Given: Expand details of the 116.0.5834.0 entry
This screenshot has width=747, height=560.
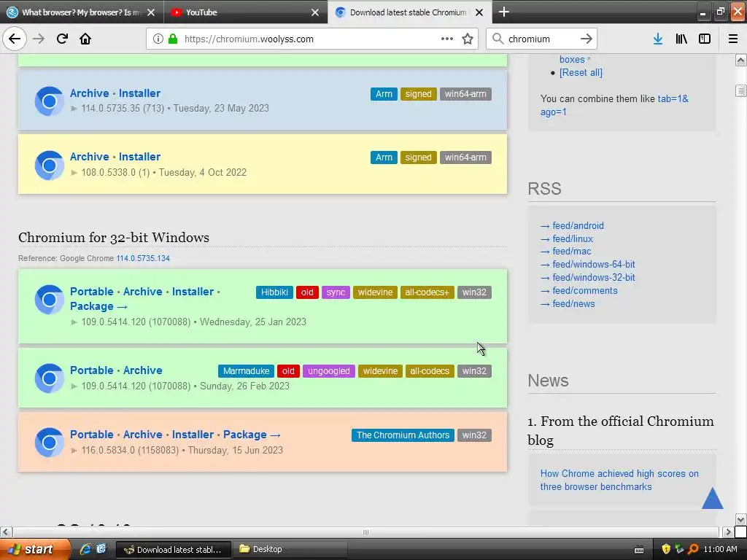Looking at the screenshot, I should point(74,451).
